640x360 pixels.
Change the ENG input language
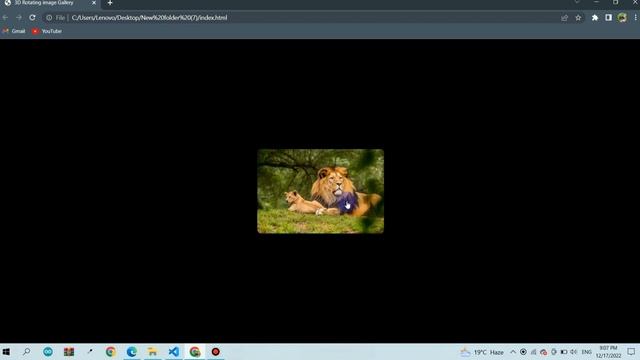(587, 352)
